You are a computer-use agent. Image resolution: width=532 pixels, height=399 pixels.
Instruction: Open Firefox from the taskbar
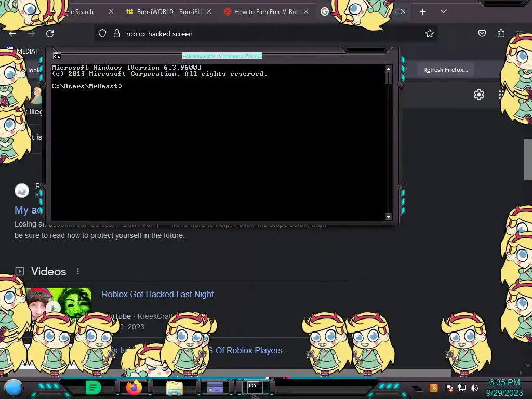pyautogui.click(x=134, y=388)
